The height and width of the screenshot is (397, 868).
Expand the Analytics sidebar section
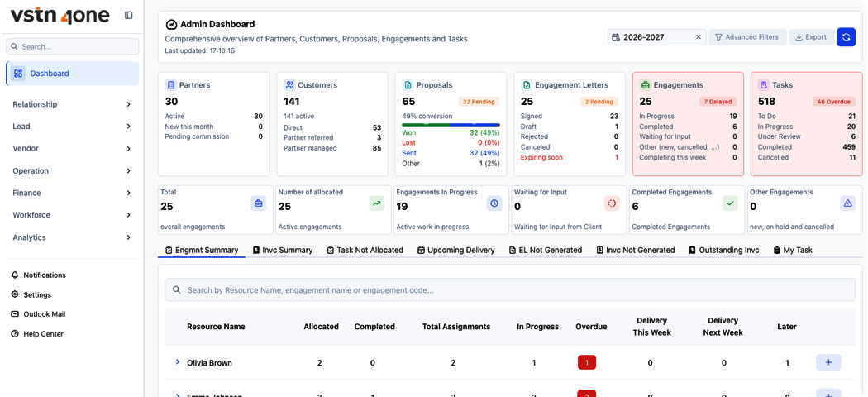(72, 237)
